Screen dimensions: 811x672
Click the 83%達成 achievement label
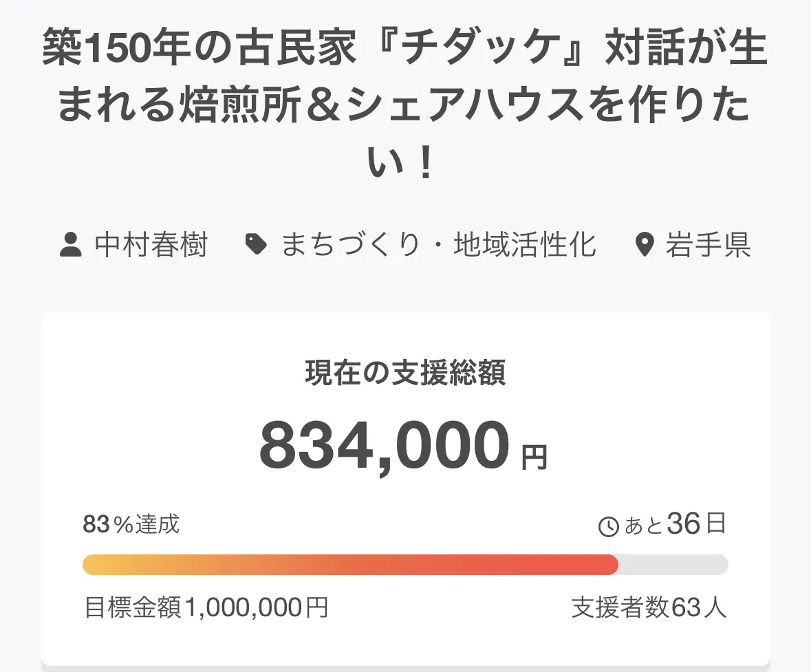click(131, 524)
